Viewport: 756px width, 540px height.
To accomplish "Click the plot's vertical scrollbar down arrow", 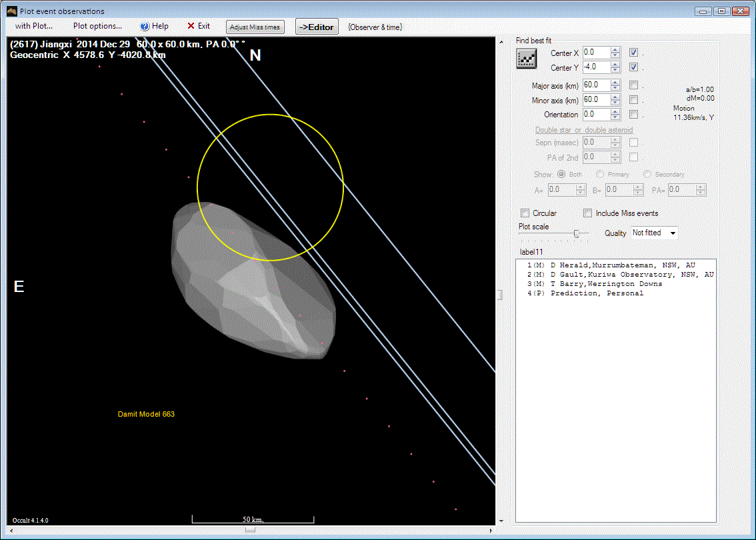I will click(501, 521).
